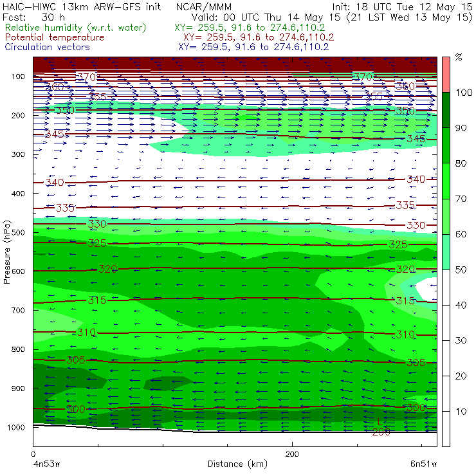Click the colorbar '100' percent label

tap(464, 92)
